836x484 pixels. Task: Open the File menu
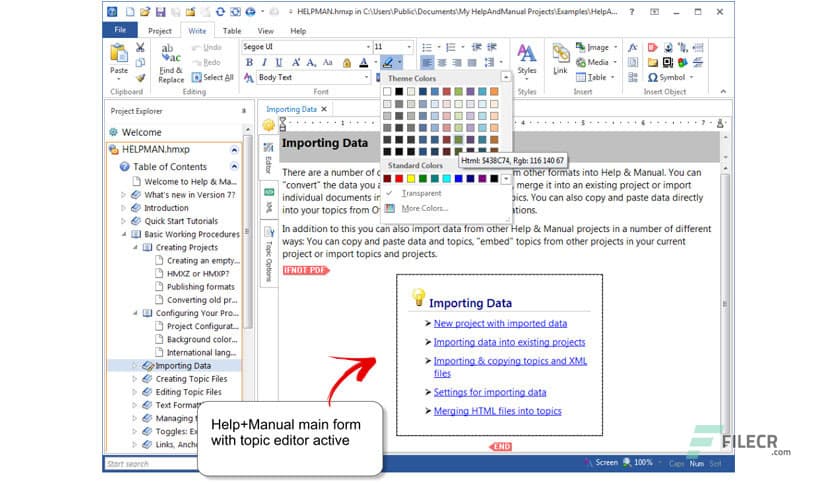pyautogui.click(x=120, y=30)
